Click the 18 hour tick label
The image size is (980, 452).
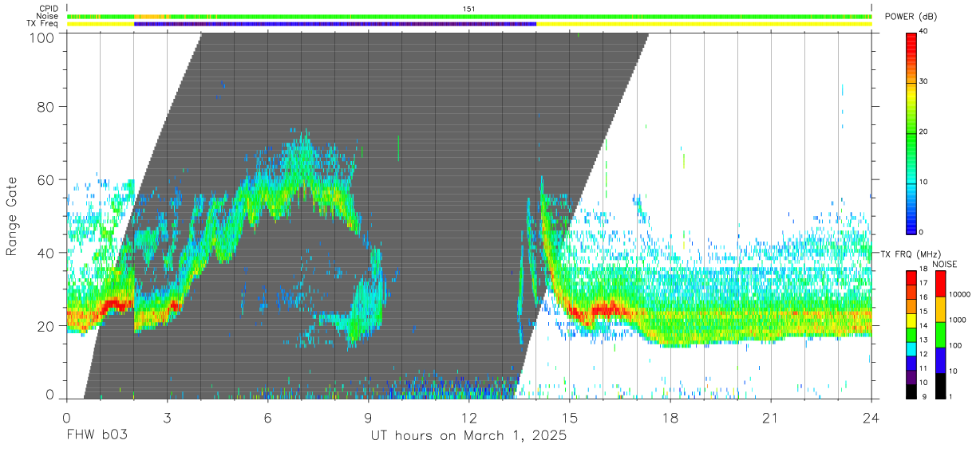[x=670, y=418]
